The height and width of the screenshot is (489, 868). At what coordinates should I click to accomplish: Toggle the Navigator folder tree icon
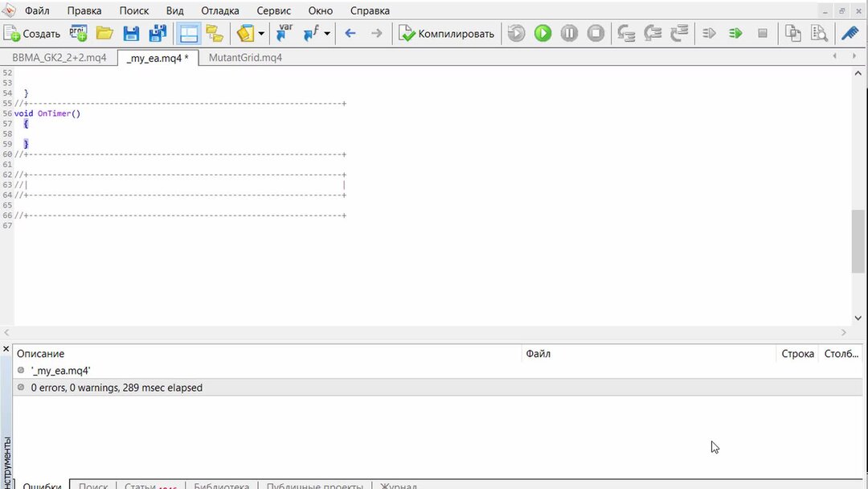pyautogui.click(x=215, y=34)
